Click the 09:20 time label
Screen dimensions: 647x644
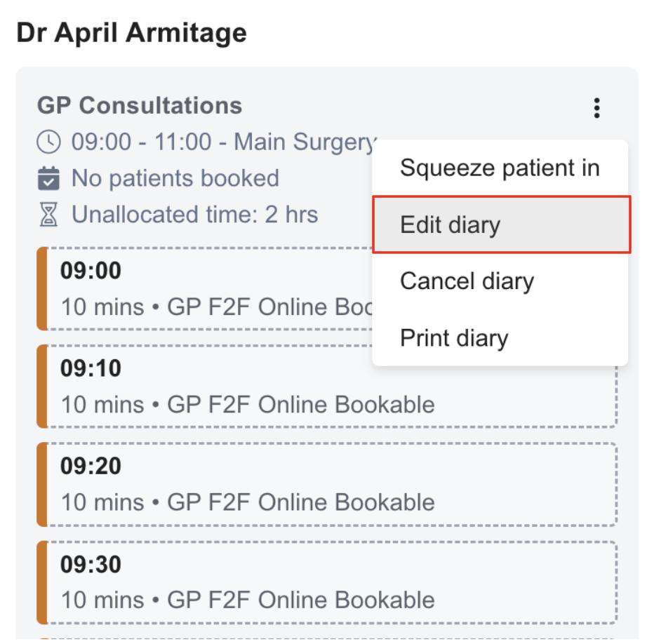tap(91, 466)
